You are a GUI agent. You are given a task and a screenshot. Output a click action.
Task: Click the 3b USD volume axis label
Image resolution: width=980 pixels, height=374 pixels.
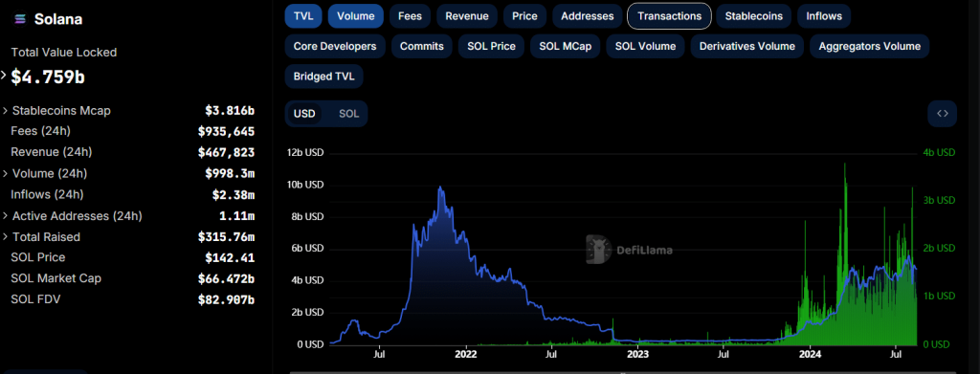pyautogui.click(x=939, y=201)
